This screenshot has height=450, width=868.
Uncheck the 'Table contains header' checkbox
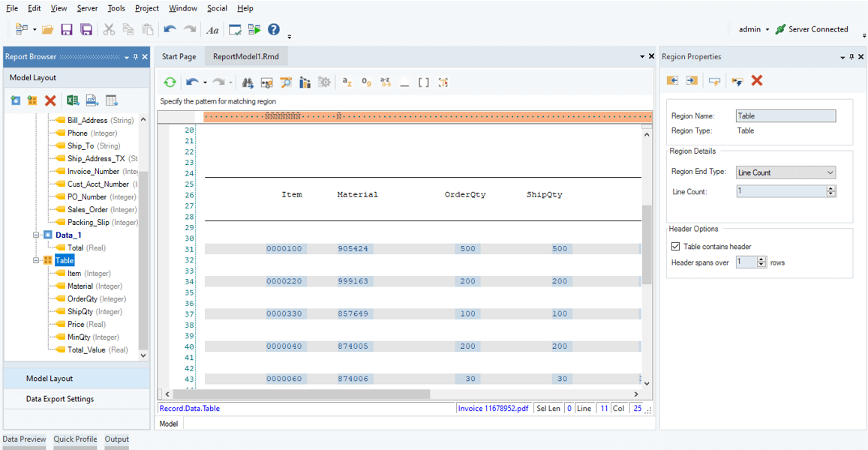(x=676, y=247)
